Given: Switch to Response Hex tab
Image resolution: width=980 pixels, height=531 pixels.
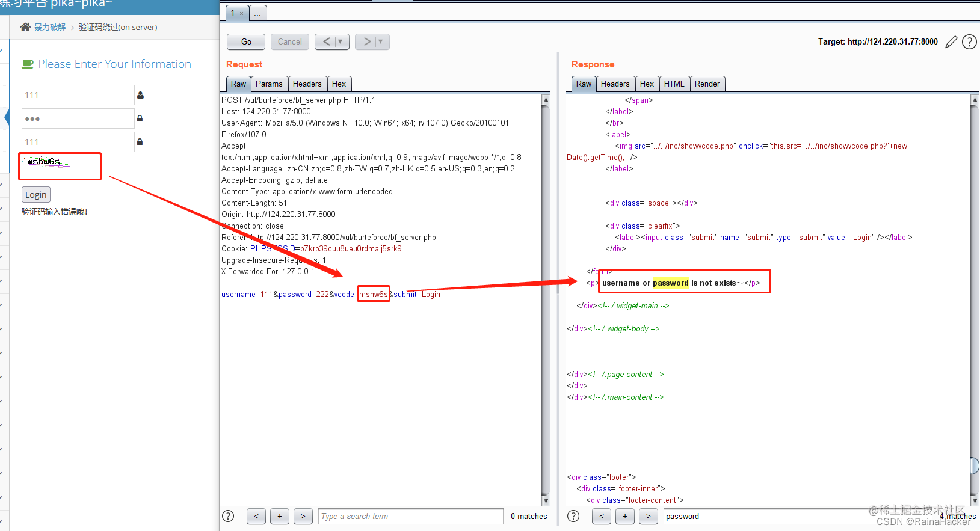Looking at the screenshot, I should 647,84.
